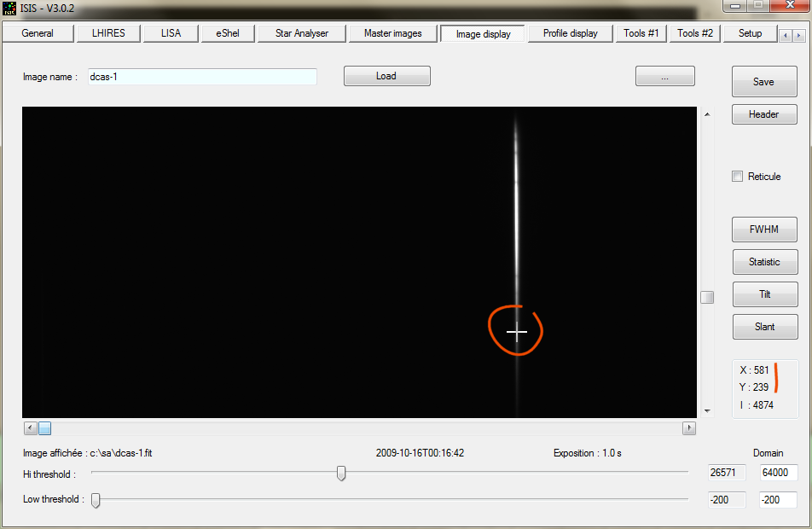Open the browse button with three dots
The width and height of the screenshot is (812, 529).
tap(664, 77)
